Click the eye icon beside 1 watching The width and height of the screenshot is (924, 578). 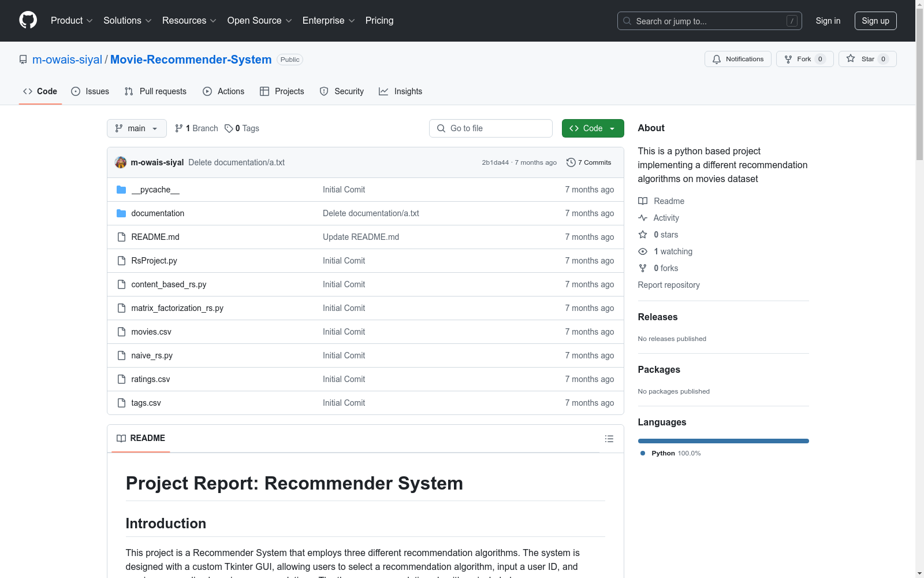pos(643,251)
